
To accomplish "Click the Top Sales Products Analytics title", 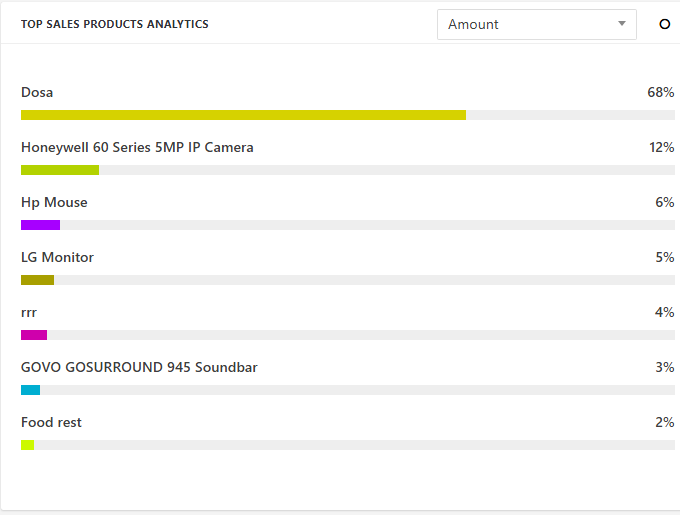I will pos(115,24).
